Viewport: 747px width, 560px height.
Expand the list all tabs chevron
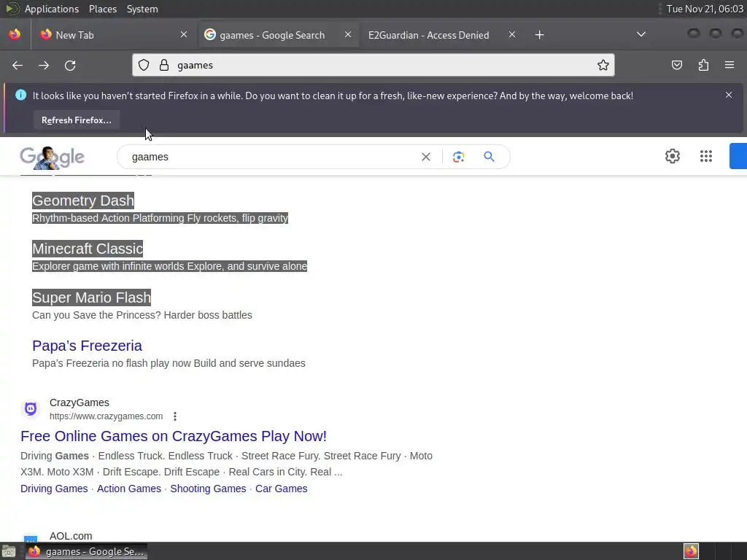[x=641, y=34]
